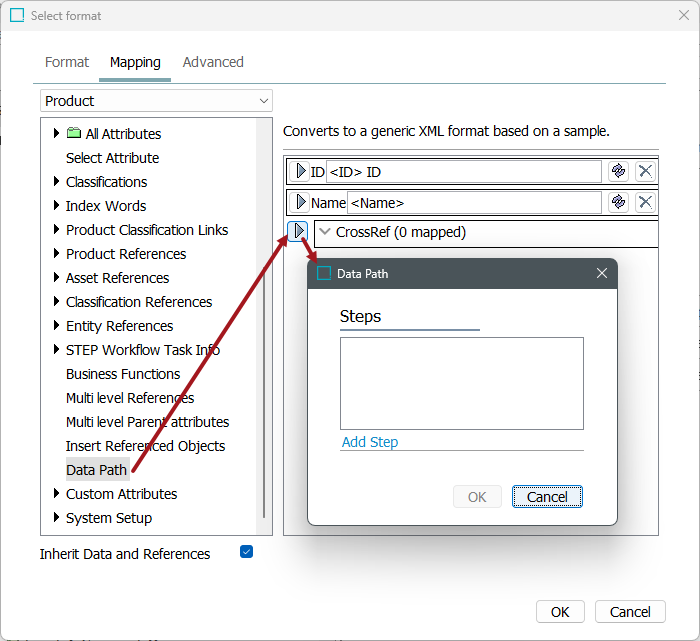Click the highlighted arrow beside CrossRef row
This screenshot has height=641, width=700.
click(298, 231)
